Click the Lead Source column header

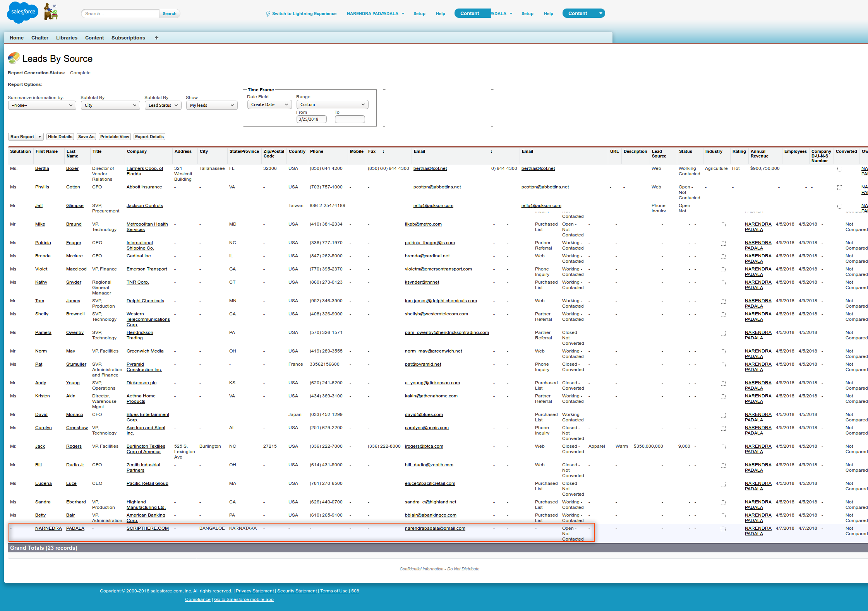[659, 154]
